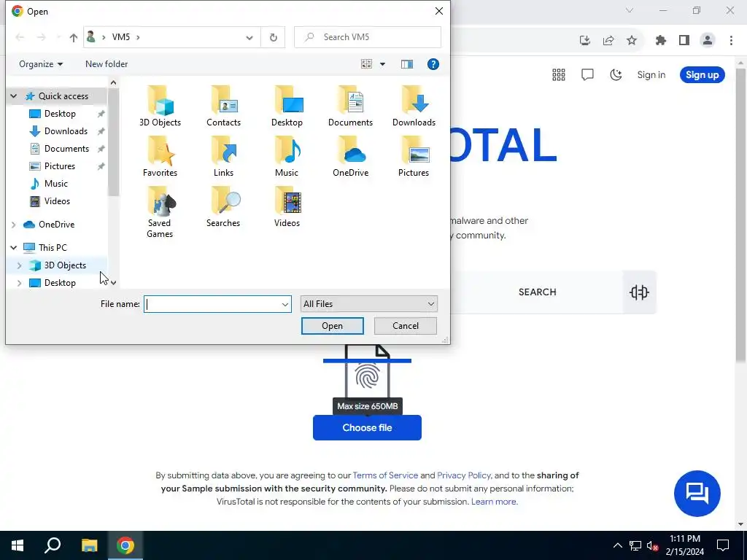747x560 pixels.
Task: Open the Pictures folder in file pane
Action: click(414, 157)
